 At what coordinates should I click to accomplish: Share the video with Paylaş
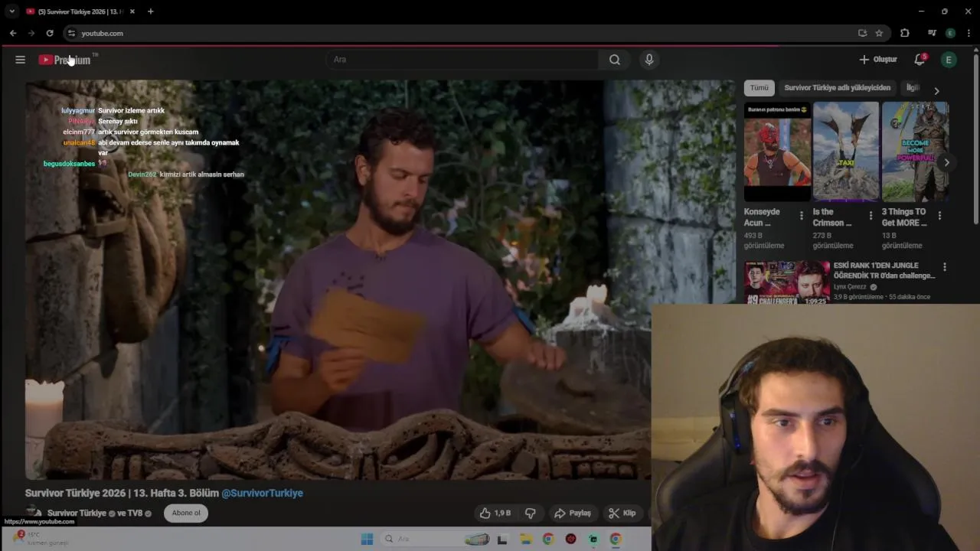coord(573,513)
